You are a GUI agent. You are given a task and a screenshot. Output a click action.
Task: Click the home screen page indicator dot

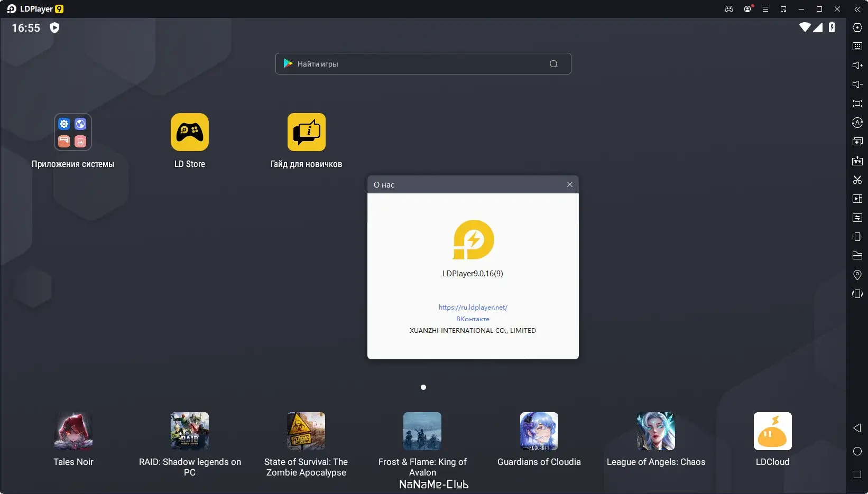(423, 387)
